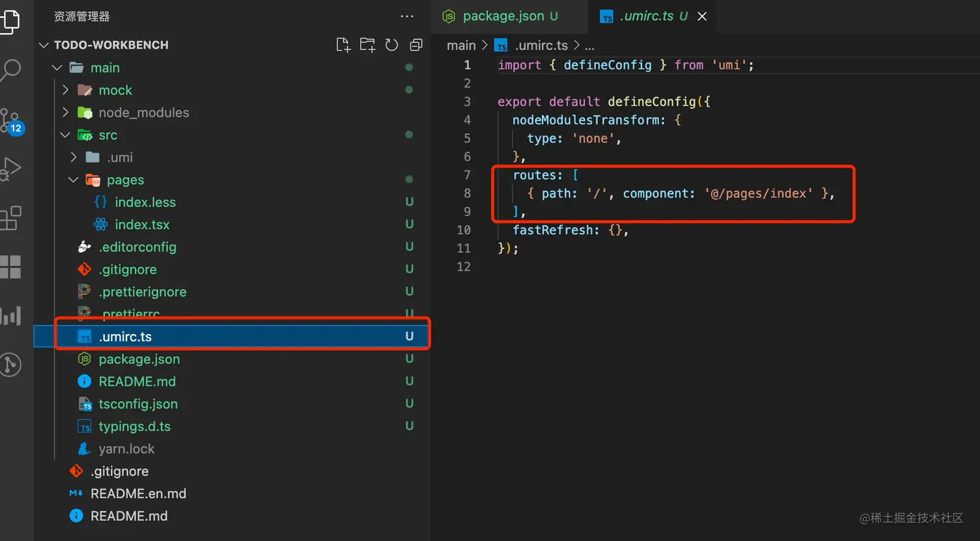This screenshot has height=541, width=980.
Task: Click the 'fastRefresh: {}' code line
Action: point(570,230)
